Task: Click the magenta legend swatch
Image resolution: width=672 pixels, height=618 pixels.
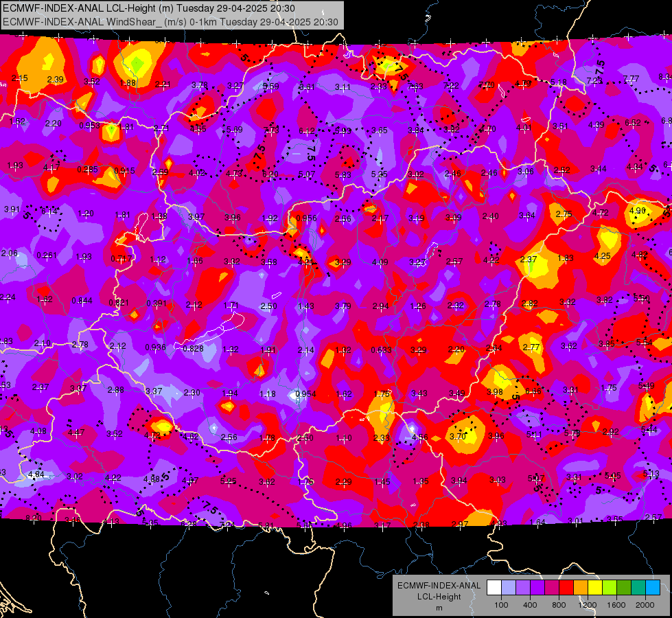Action: coord(552,588)
